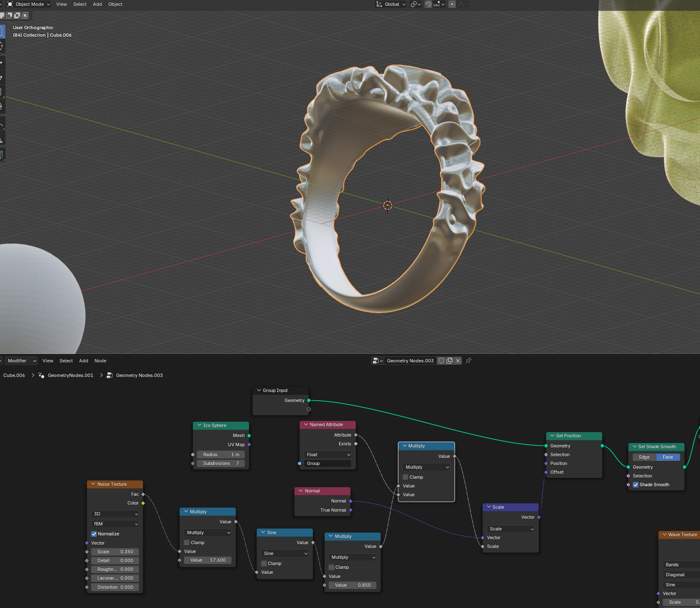This screenshot has height=608, width=700.
Task: Open node tree browse icon menu
Action: 377,361
